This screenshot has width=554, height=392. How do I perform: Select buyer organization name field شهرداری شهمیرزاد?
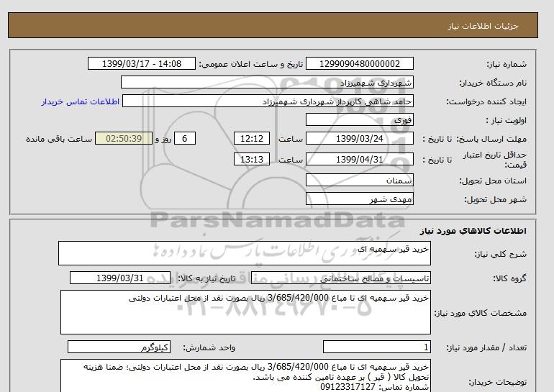[x=267, y=82]
